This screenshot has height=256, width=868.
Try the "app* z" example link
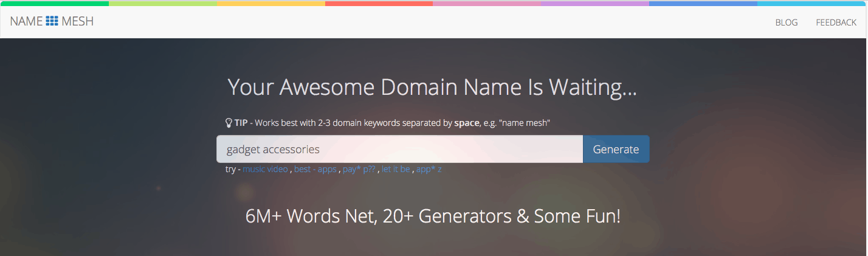coord(429,169)
